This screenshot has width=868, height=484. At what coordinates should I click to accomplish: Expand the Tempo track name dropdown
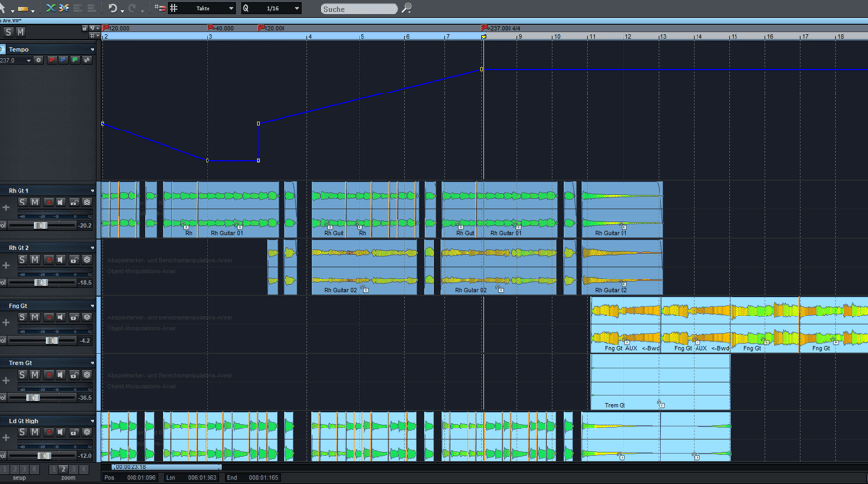(x=92, y=50)
